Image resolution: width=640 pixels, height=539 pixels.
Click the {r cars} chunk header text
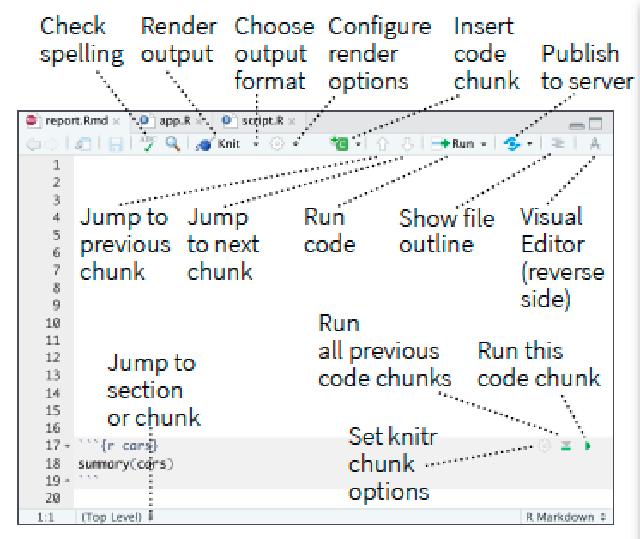point(129,446)
